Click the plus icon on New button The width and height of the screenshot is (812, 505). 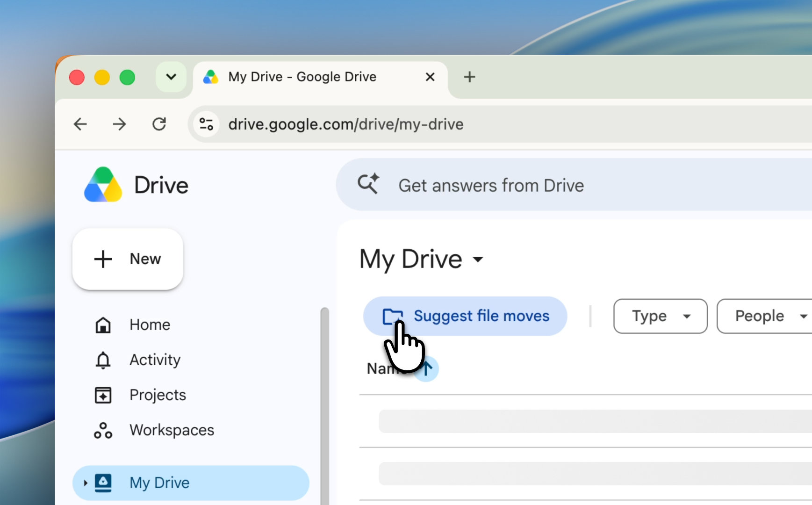(x=103, y=259)
